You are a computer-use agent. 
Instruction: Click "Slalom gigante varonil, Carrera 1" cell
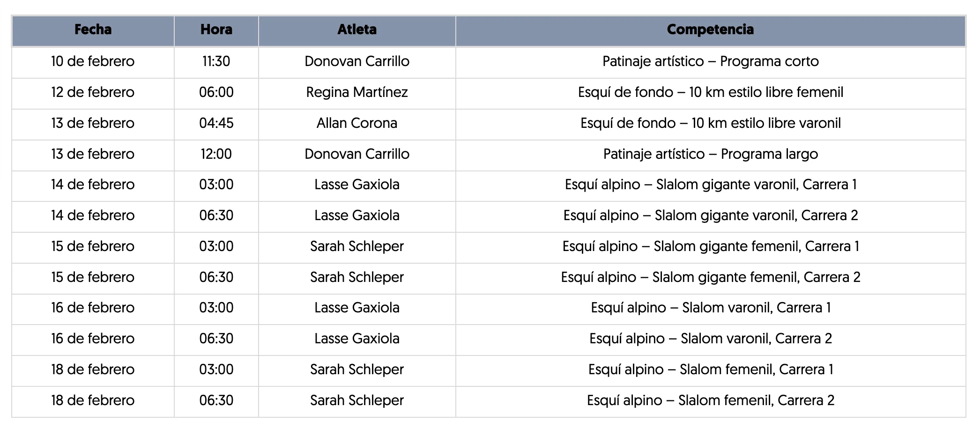click(x=710, y=185)
